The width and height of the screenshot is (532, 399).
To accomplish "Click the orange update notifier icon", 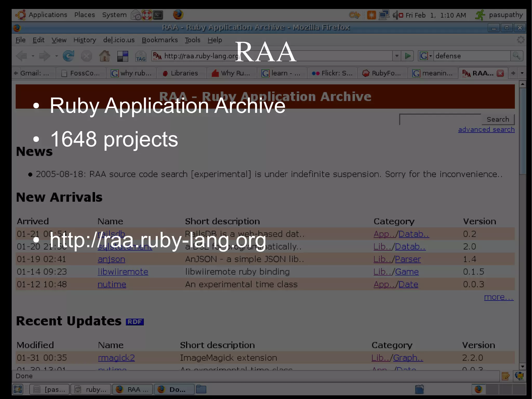I will coord(371,15).
